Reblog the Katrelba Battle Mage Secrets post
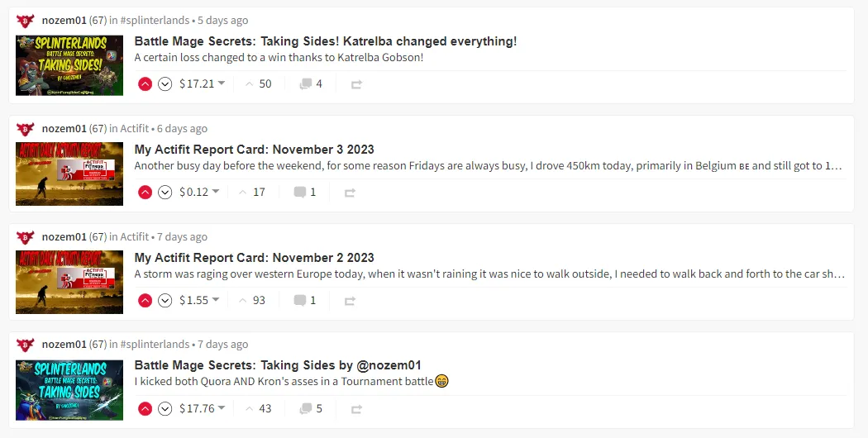Image resolution: width=868 pixels, height=438 pixels. 356,84
